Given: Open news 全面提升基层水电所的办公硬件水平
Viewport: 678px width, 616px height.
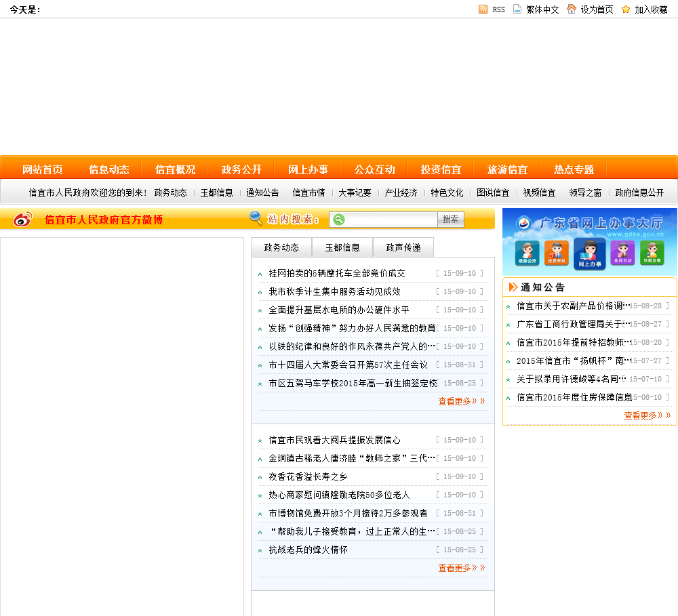Looking at the screenshot, I should coord(339,310).
